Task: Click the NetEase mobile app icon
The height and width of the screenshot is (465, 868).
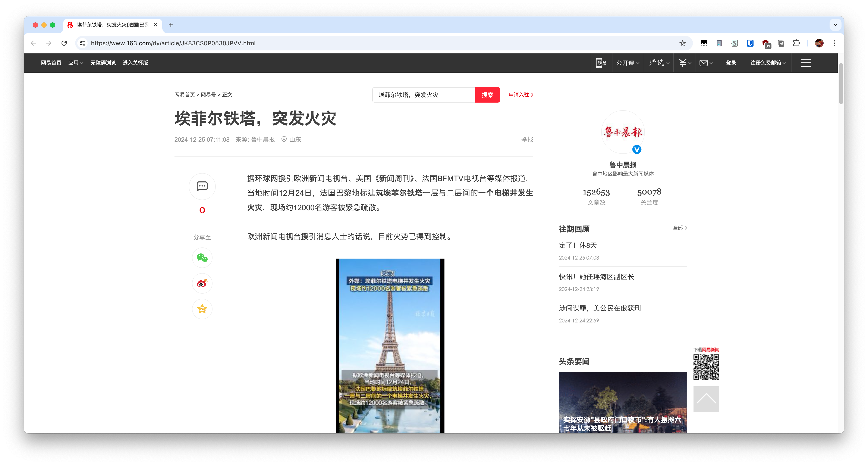Action: pos(601,63)
